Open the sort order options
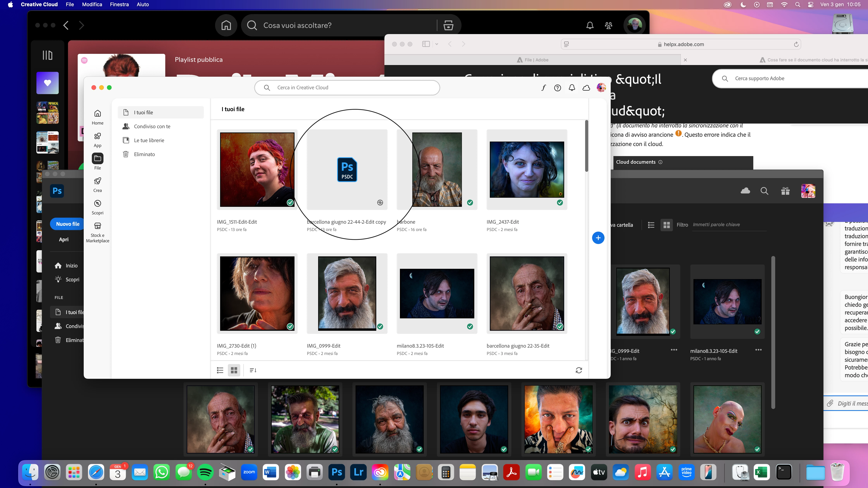This screenshot has height=488, width=868. (x=253, y=370)
